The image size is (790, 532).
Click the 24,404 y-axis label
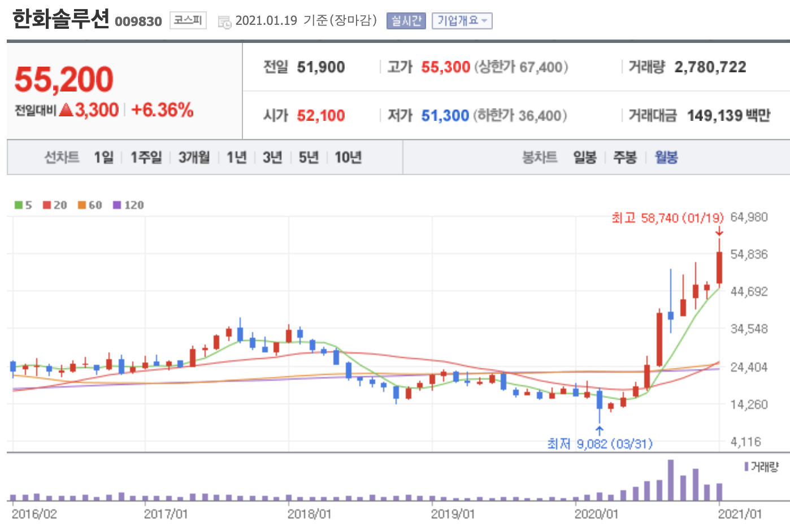tap(749, 367)
